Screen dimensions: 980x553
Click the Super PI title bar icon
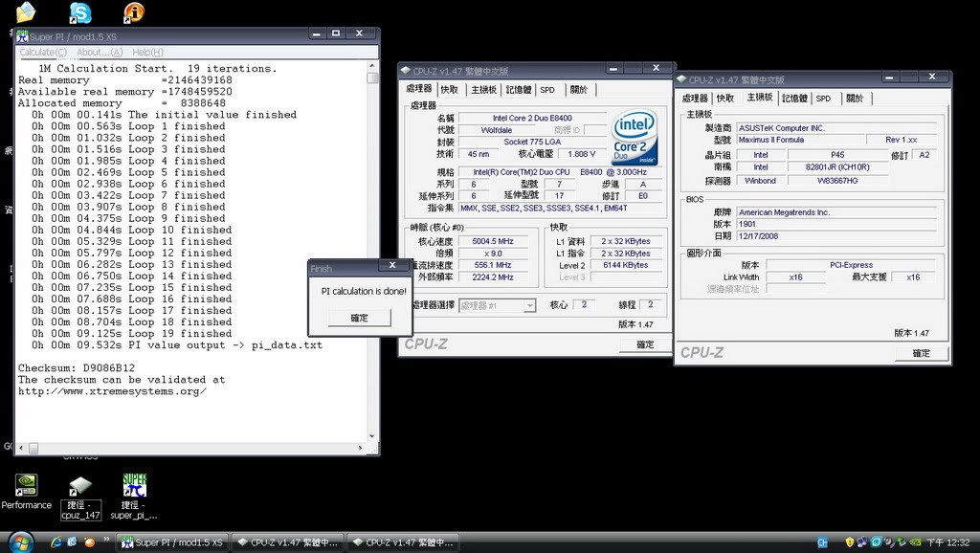pyautogui.click(x=23, y=36)
